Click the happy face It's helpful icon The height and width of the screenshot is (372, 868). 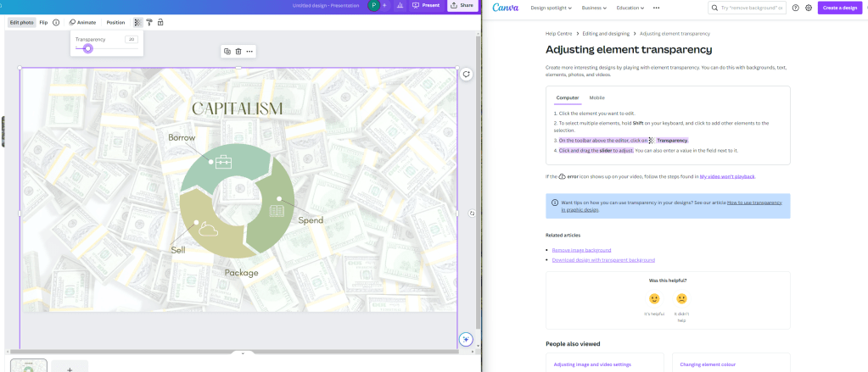pyautogui.click(x=654, y=298)
